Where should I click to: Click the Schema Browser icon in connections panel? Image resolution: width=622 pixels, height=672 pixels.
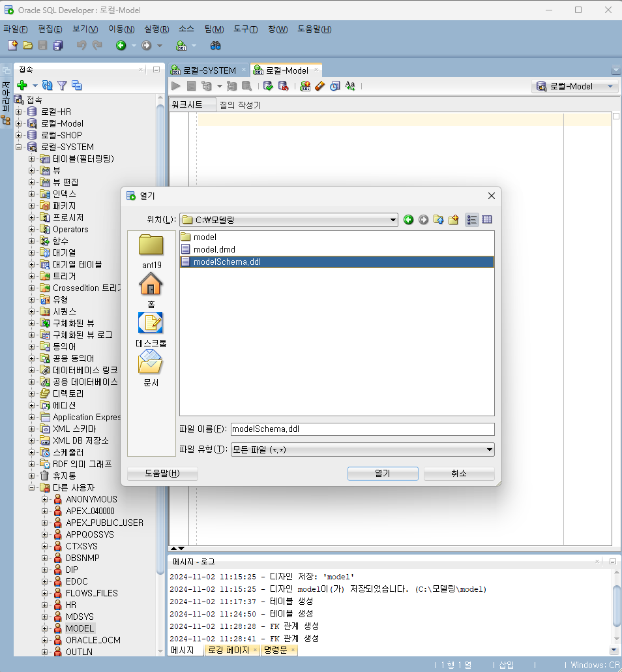tap(77, 85)
